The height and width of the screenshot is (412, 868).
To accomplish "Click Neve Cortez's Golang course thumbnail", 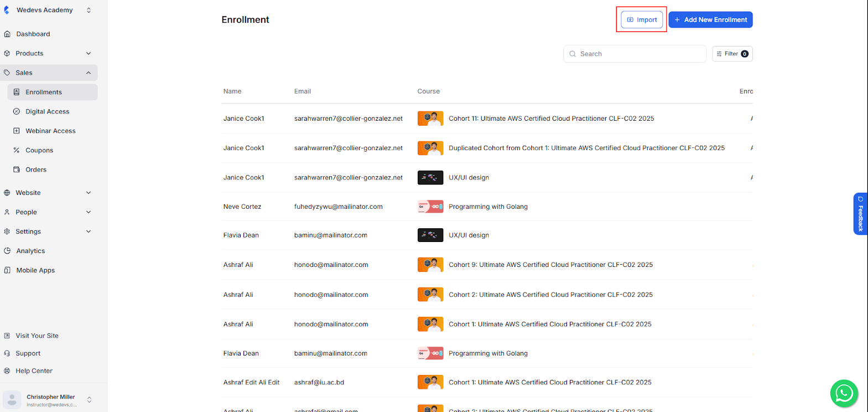I will coord(430,207).
